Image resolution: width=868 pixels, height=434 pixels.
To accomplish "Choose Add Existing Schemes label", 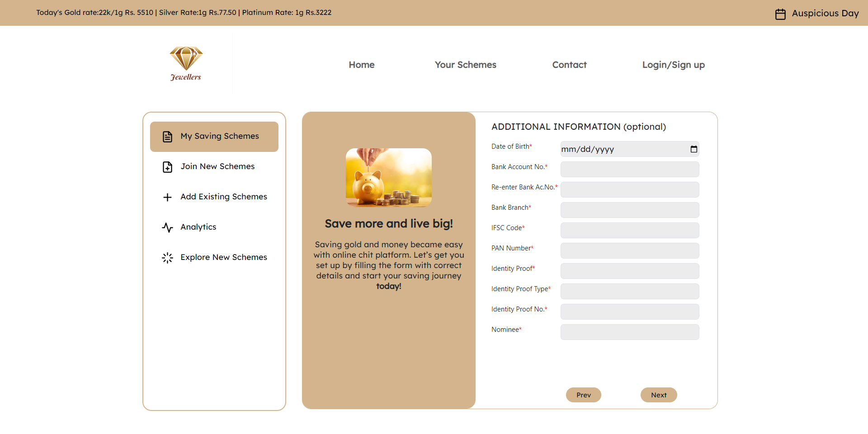I will tap(224, 197).
